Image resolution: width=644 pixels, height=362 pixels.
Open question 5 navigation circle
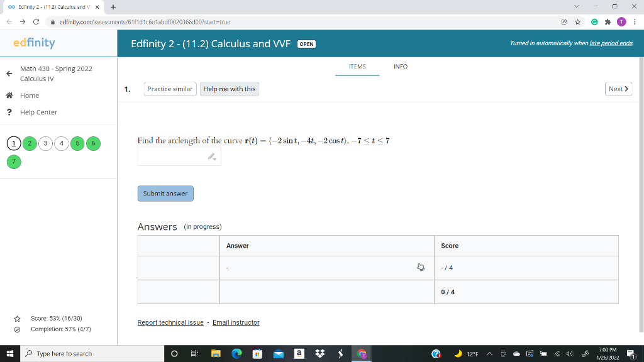coord(77,143)
